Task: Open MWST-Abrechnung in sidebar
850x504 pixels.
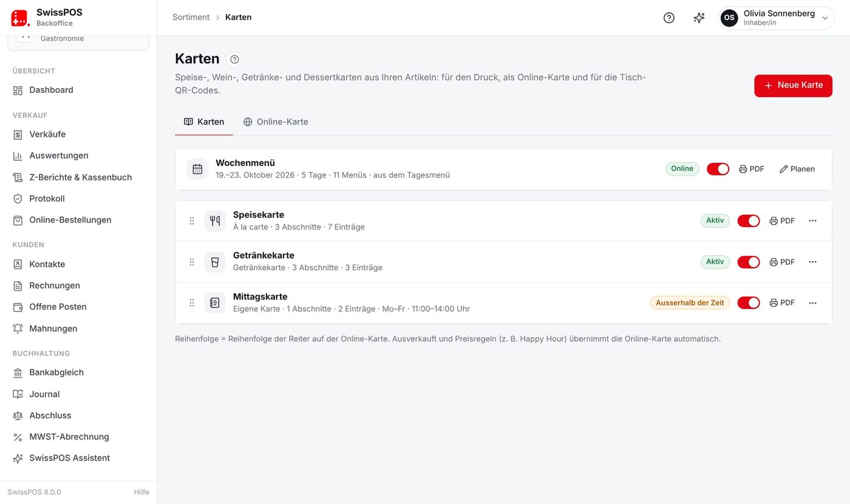Action: [x=78, y=437]
